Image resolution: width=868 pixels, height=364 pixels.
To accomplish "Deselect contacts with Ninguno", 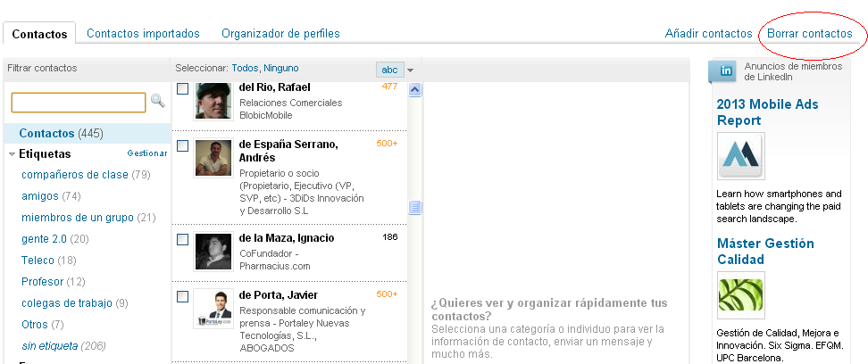I will coord(281,68).
